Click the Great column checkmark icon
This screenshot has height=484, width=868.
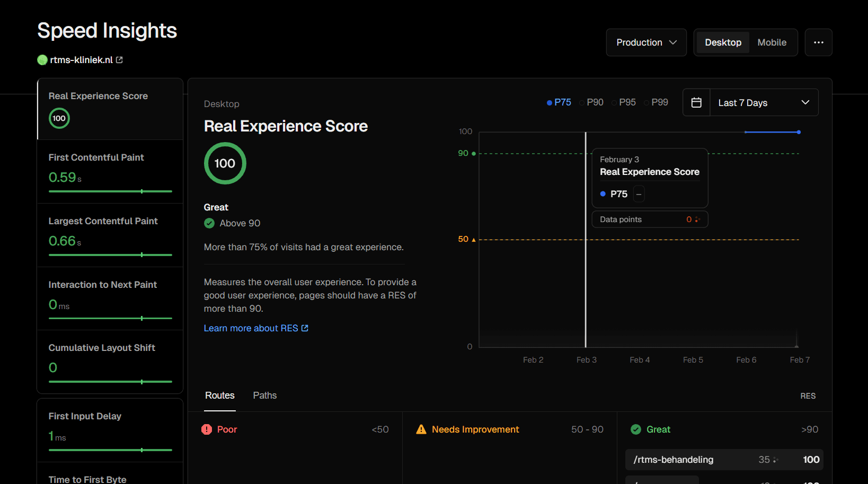[x=636, y=429]
